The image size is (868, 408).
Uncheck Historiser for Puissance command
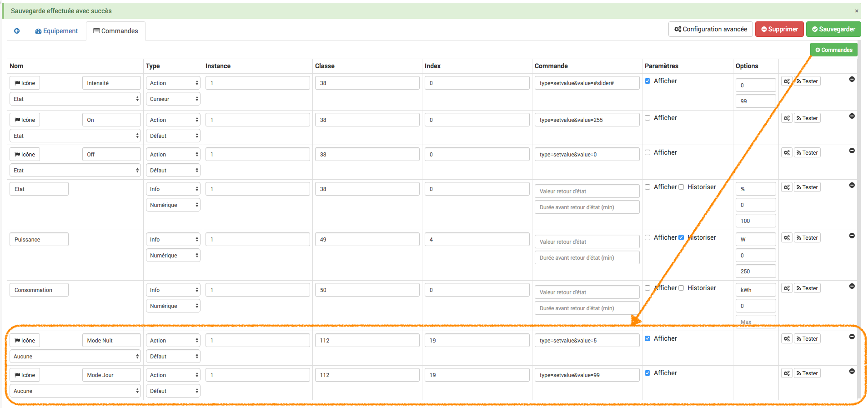[681, 237]
